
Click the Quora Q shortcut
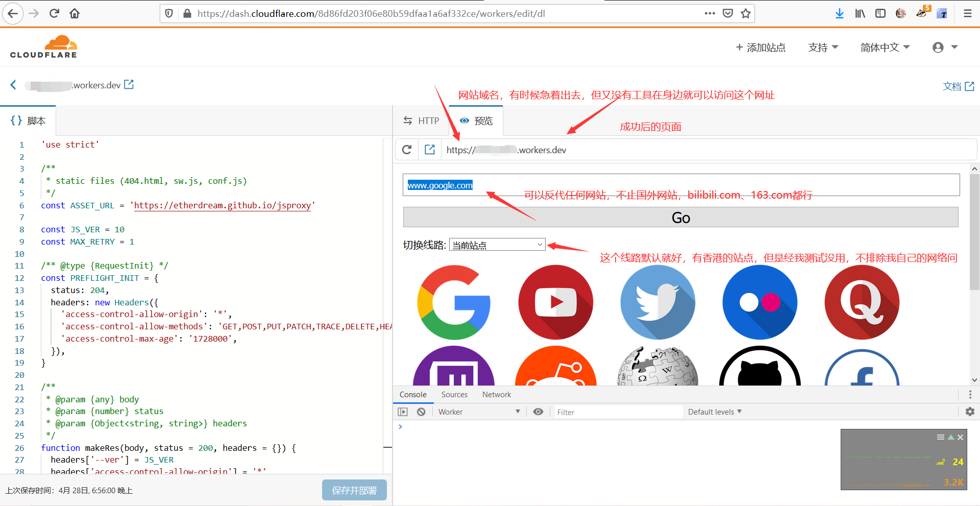[x=862, y=302]
